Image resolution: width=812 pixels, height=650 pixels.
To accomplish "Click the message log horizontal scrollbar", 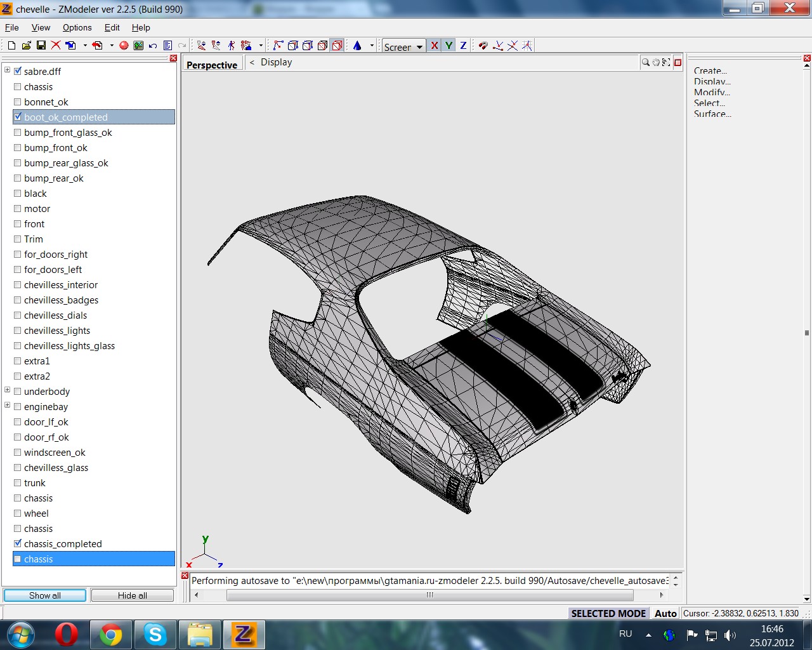I will coord(429,595).
